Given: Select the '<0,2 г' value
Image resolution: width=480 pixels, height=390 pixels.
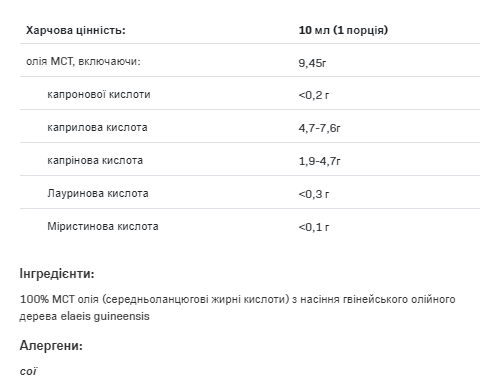Looking at the screenshot, I should [x=314, y=95].
